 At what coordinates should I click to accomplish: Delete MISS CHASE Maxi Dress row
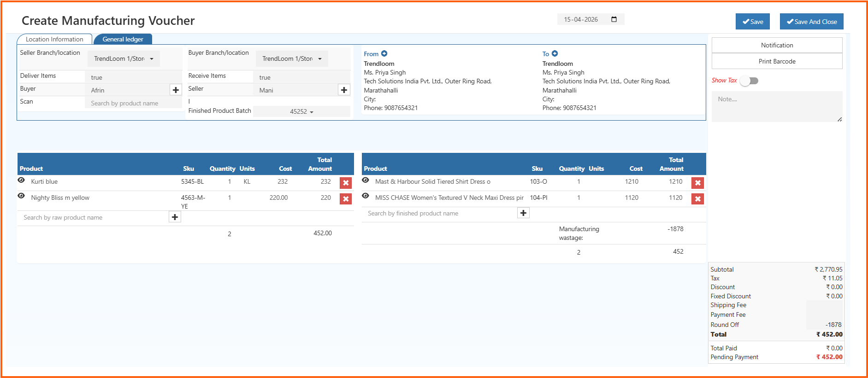point(697,199)
